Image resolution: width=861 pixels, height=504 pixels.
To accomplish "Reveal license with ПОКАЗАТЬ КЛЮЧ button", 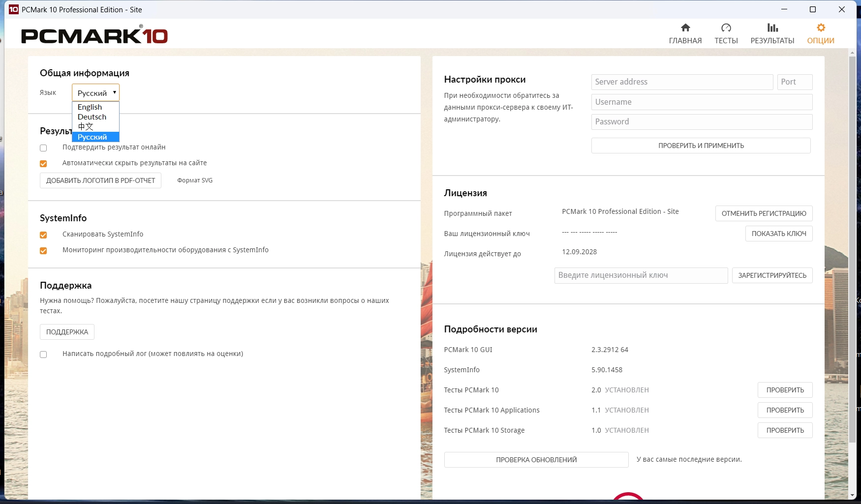I will [779, 234].
